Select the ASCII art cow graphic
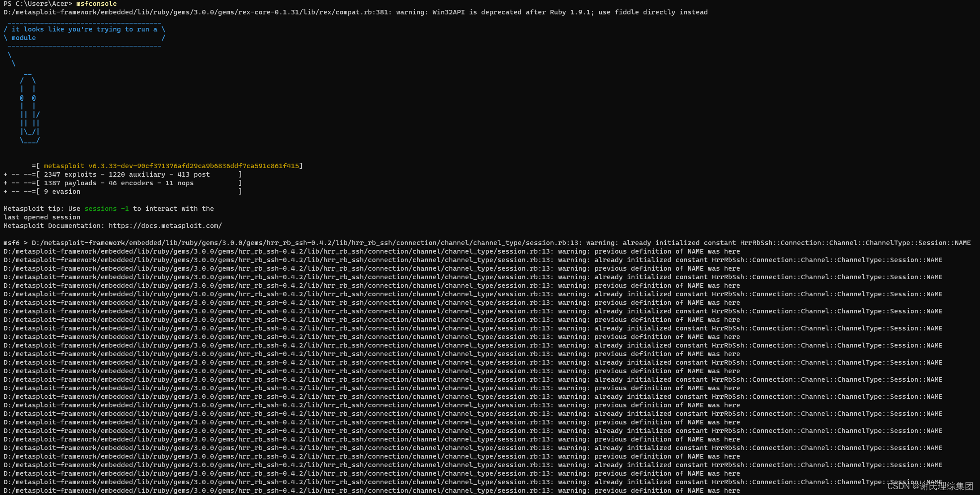The image size is (980, 495). pos(29,108)
